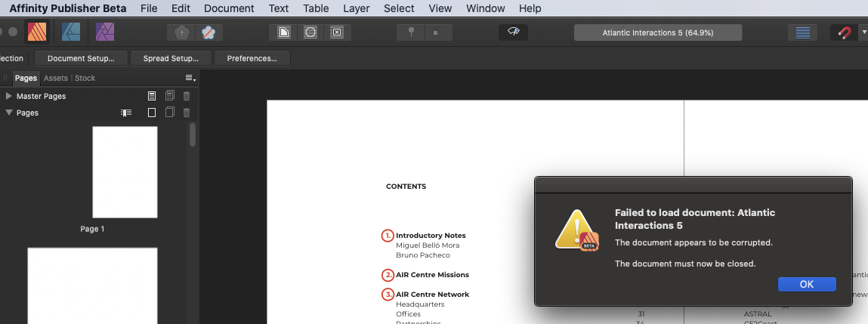Select the Page 1 thumbnail
Viewport: 868px width, 324px height.
125,172
